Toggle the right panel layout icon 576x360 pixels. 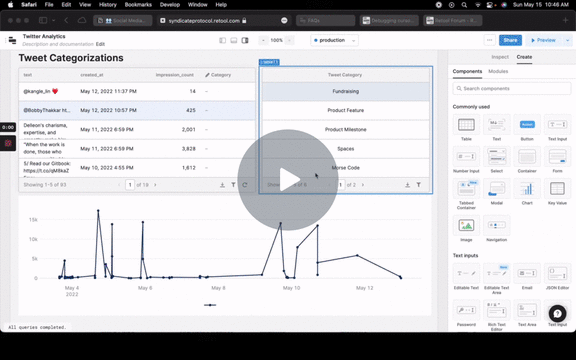click(x=245, y=40)
